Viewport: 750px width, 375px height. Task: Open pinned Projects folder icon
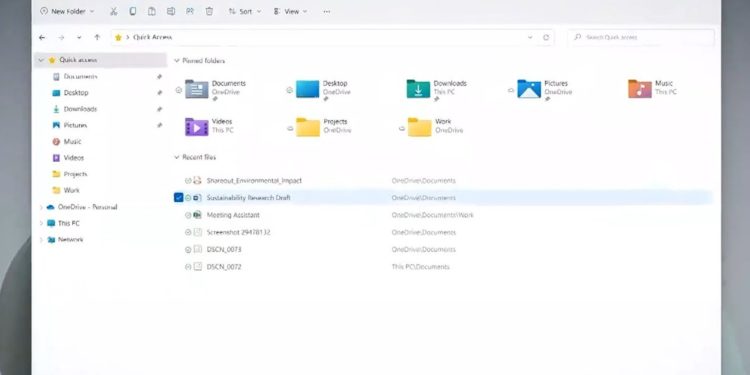[308, 127]
